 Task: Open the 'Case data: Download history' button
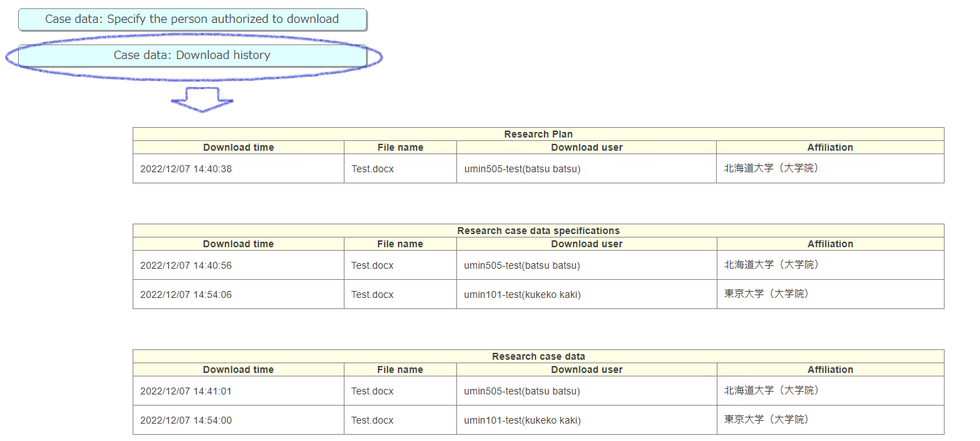pos(192,56)
